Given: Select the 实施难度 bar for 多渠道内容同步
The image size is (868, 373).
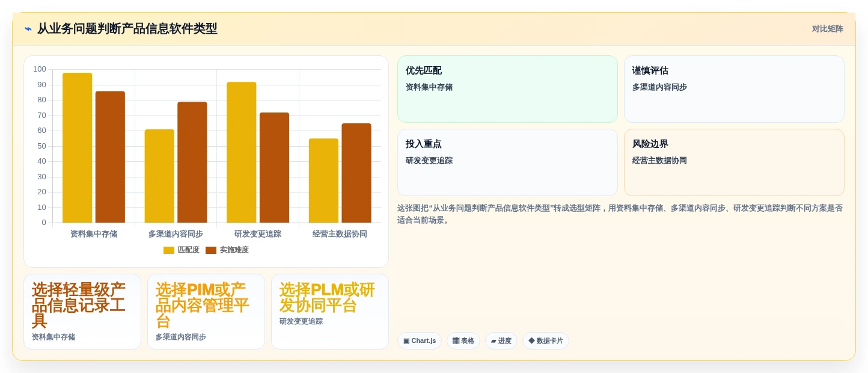Looking at the screenshot, I should (x=192, y=162).
